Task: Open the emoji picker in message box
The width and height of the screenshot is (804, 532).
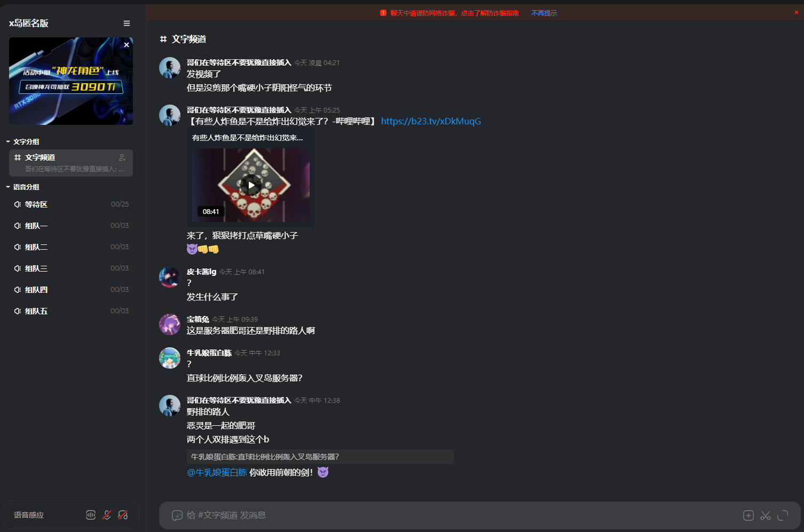Action: point(177,515)
